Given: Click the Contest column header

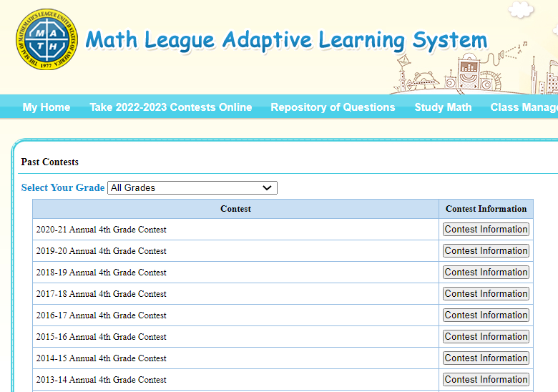Looking at the screenshot, I should tap(235, 209).
